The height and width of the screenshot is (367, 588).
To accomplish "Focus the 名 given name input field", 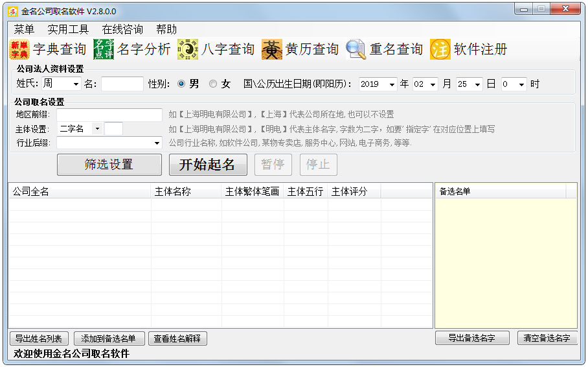I will pyautogui.click(x=122, y=84).
